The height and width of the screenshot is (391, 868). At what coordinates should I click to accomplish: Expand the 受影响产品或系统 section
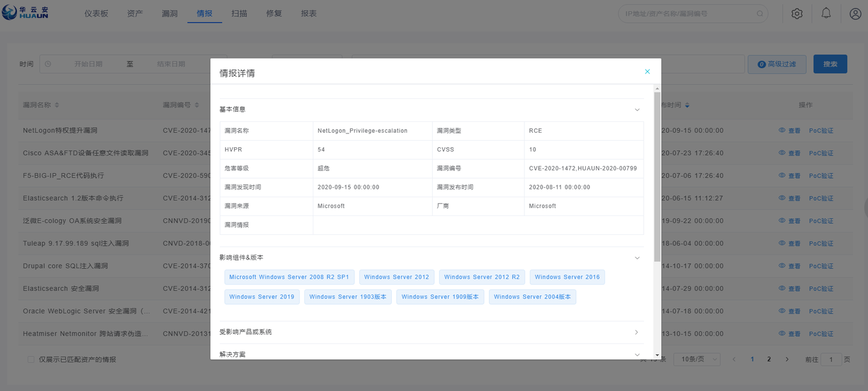(636, 332)
